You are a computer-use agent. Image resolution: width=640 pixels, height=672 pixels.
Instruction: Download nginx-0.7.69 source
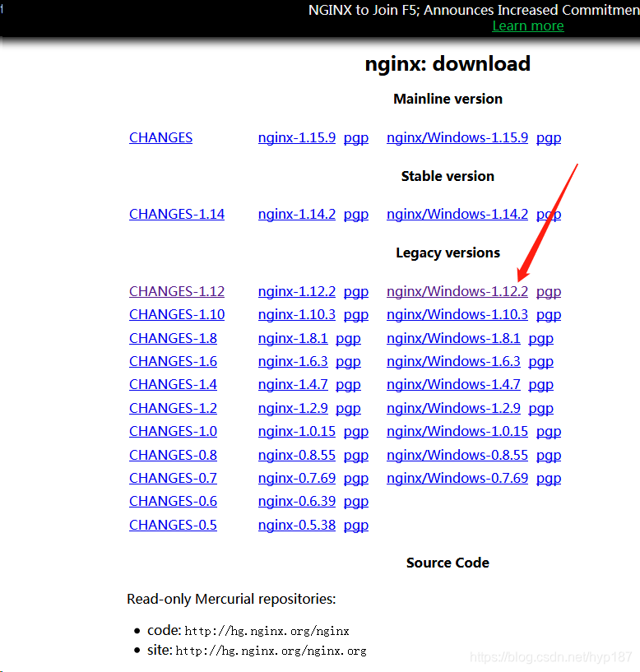[297, 478]
